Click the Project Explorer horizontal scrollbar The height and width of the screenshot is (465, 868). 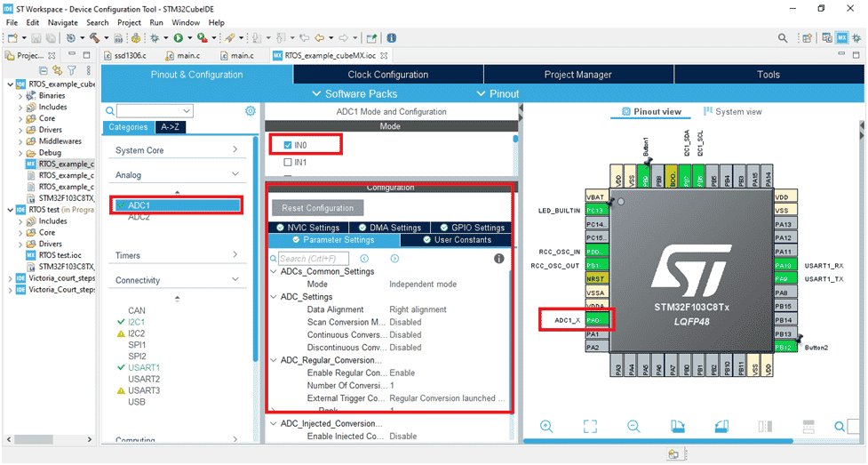[x=34, y=439]
